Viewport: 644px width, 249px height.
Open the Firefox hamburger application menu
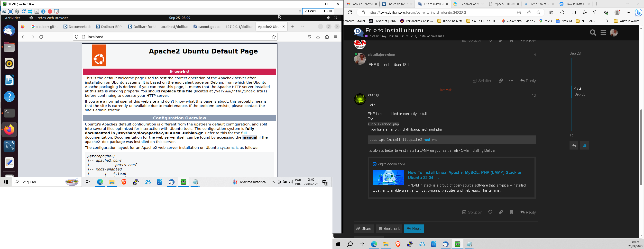[x=336, y=37]
